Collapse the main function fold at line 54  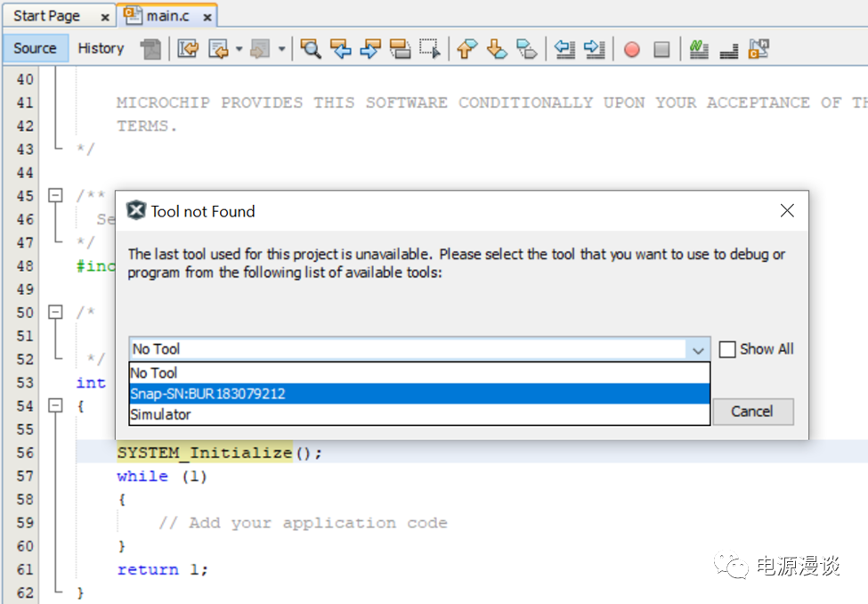55,406
